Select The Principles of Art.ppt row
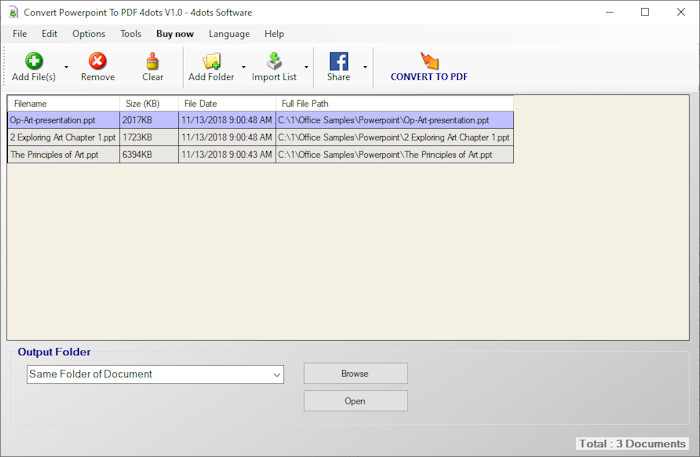This screenshot has height=457, width=700. [260, 155]
